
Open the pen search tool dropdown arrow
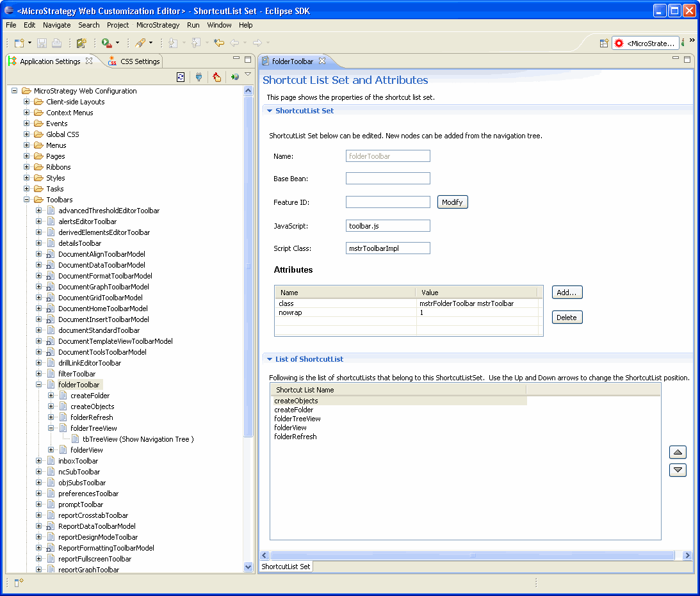(151, 43)
